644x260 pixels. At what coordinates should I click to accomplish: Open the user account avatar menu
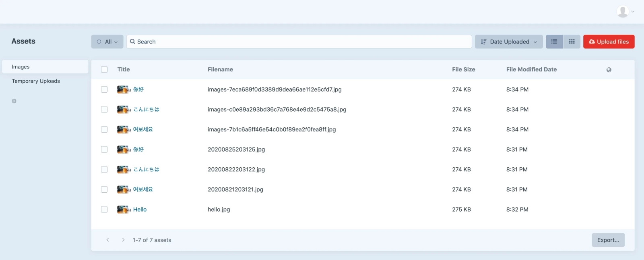625,12
